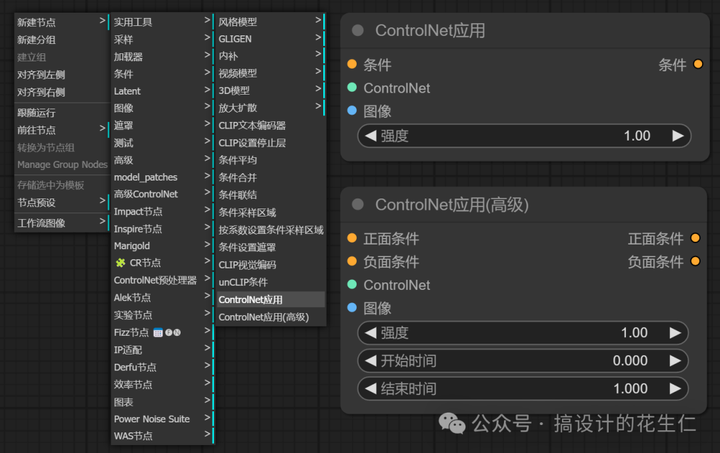Click the ControlNet应用(高级) node collapse dot

[x=358, y=204]
